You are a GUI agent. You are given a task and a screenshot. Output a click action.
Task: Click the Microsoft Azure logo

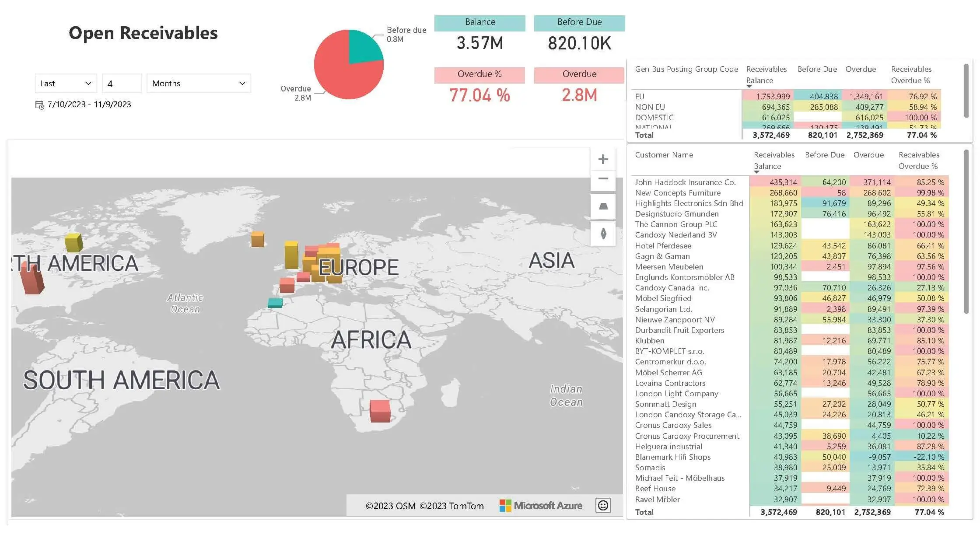(540, 506)
